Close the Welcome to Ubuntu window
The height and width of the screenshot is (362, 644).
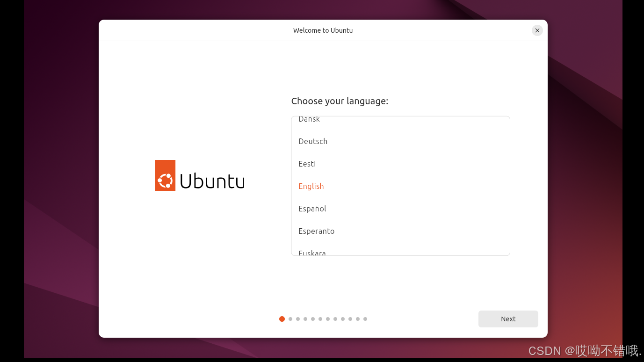[537, 30]
